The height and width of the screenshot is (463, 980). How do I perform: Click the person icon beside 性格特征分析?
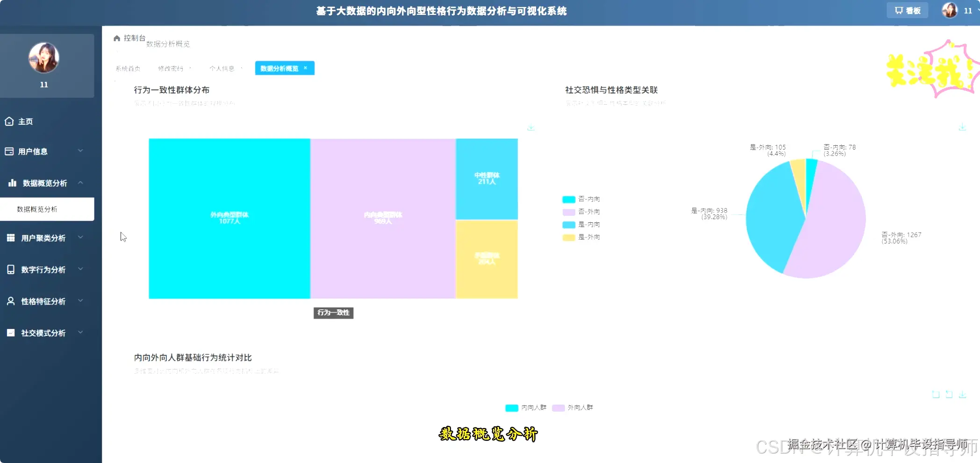(x=11, y=301)
